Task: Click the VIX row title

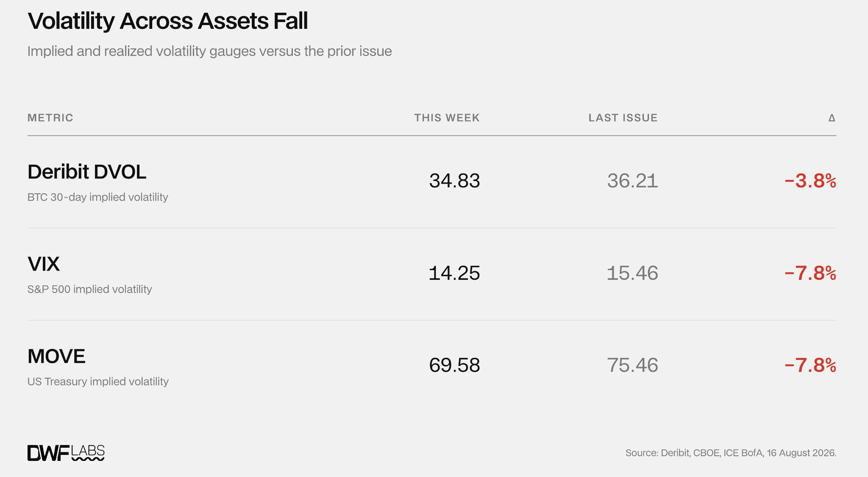Action: [44, 264]
